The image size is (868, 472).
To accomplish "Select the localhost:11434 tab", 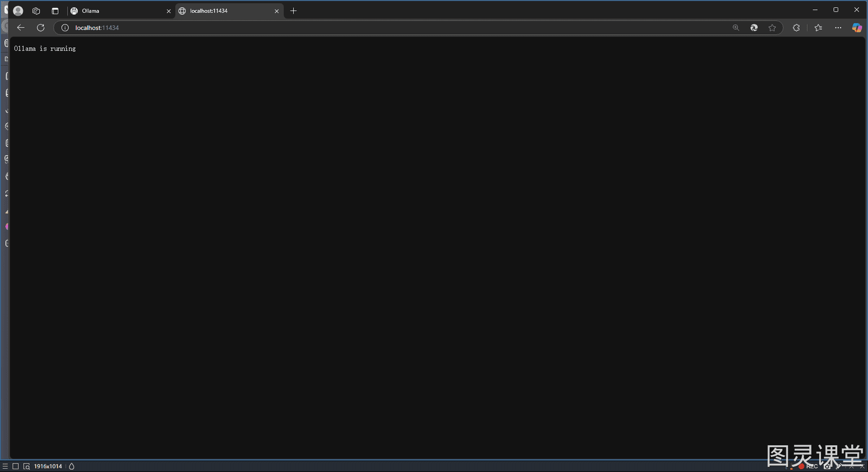I will (229, 11).
